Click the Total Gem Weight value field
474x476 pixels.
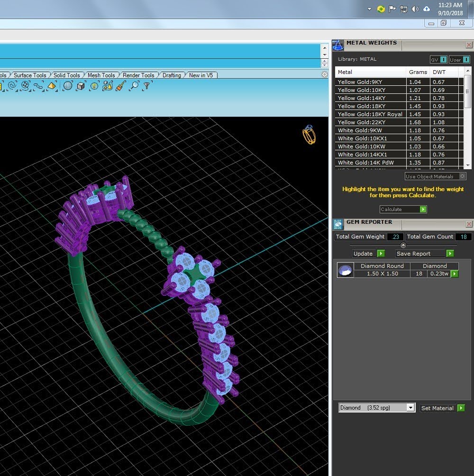coord(395,237)
